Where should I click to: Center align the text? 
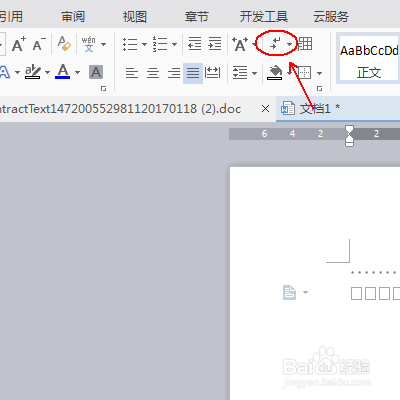point(153,73)
